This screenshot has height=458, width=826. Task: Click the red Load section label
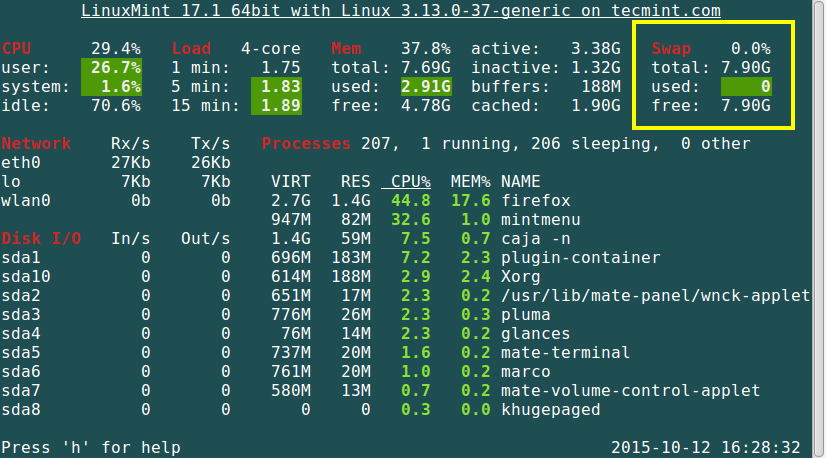tap(191, 48)
